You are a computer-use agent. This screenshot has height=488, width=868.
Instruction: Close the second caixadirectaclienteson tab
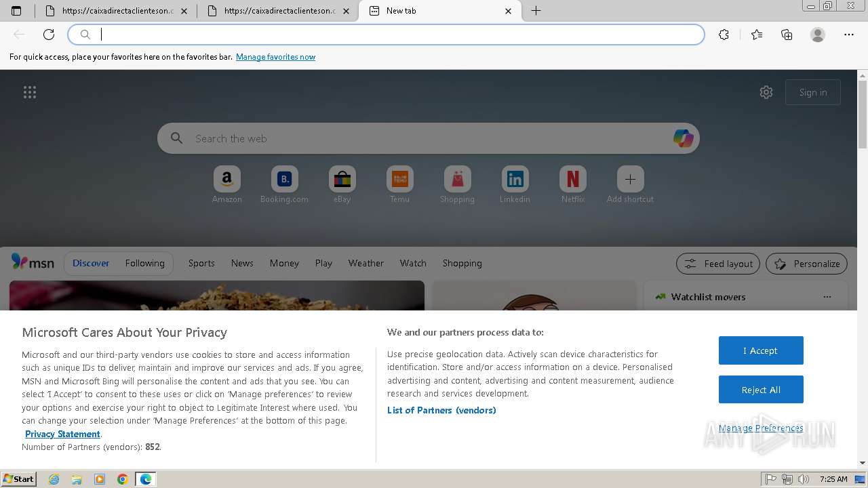click(x=347, y=11)
